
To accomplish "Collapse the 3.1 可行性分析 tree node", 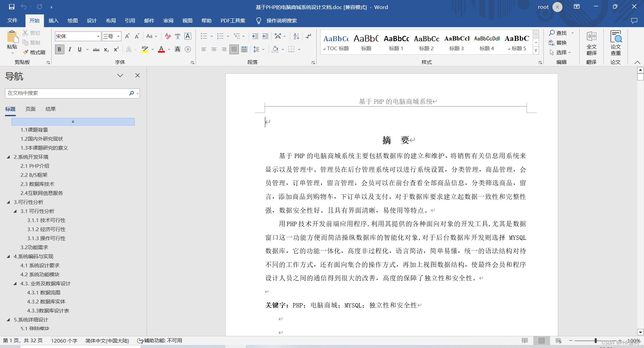I will [15, 211].
